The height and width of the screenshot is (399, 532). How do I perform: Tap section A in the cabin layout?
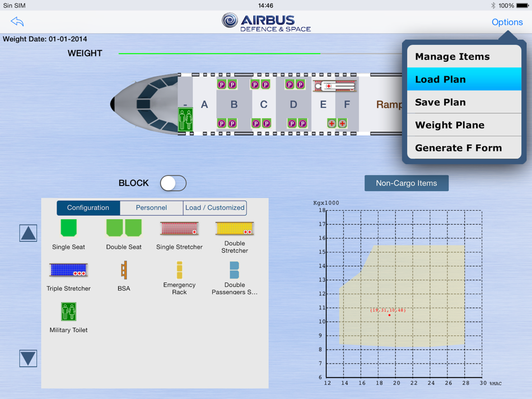204,104
